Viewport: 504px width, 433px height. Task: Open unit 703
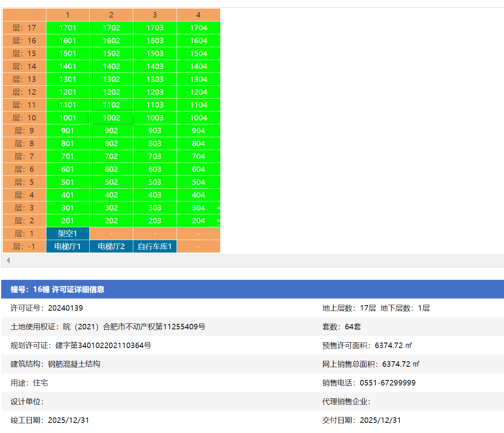[155, 156]
